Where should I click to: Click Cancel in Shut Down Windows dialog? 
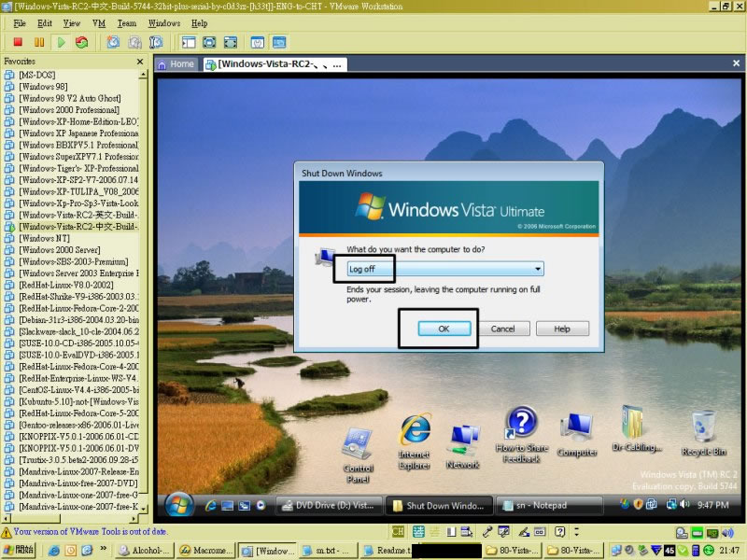[503, 329]
